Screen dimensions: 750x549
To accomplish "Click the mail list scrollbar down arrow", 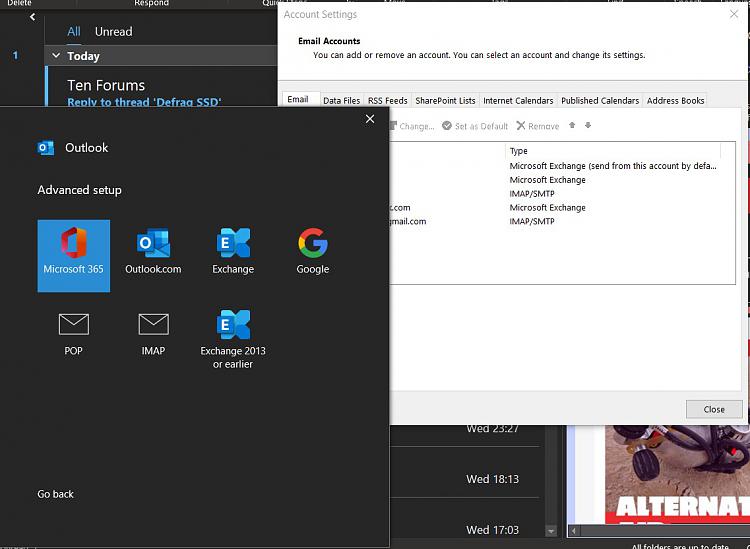I will pos(551,531).
